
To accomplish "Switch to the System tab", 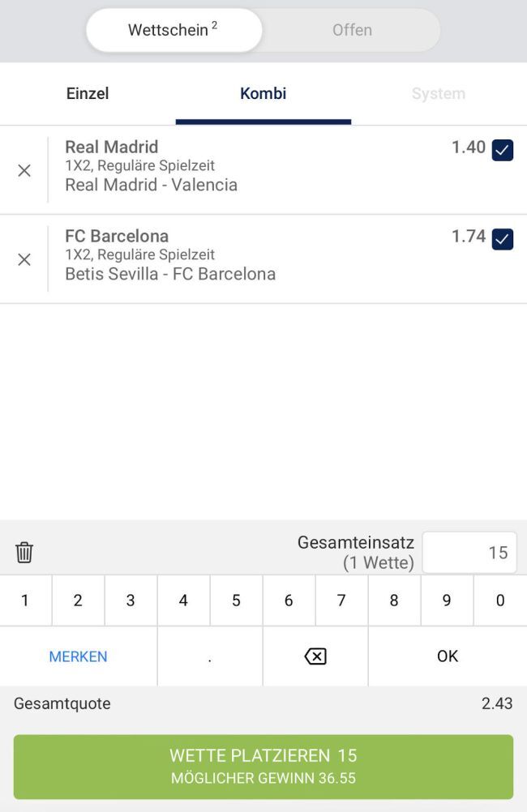I will coord(438,94).
